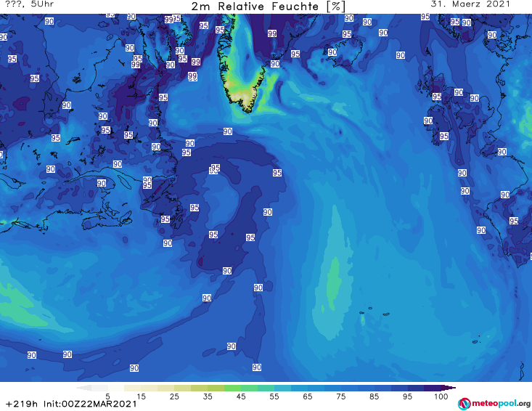Click the '75' legend tick label
The width and height of the screenshot is (532, 411).
[x=340, y=396]
